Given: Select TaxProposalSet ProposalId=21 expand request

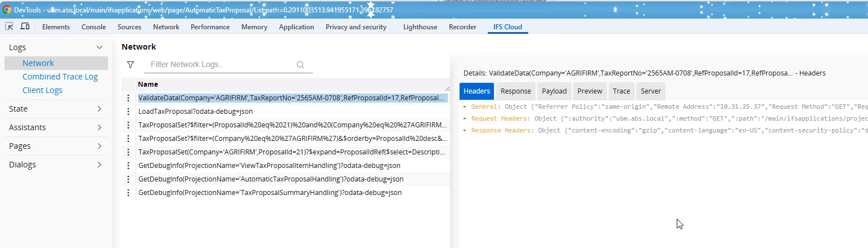Looking at the screenshot, I should (293, 152).
